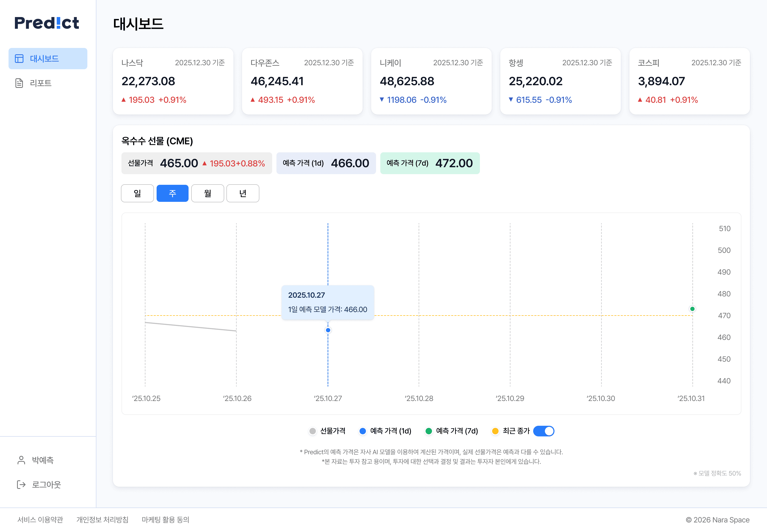Select the 년 period tab
This screenshot has height=532, width=767.
point(243,193)
